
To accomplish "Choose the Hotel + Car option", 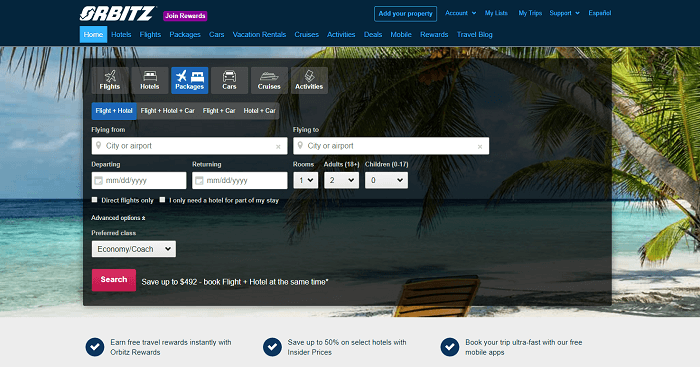I will (x=259, y=111).
